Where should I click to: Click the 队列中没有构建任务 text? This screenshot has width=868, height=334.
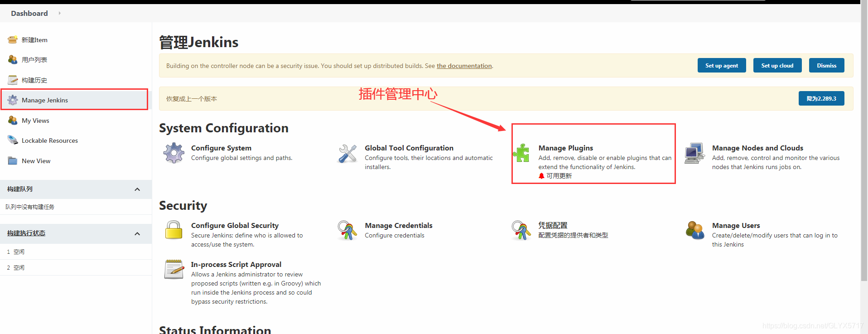pos(30,207)
